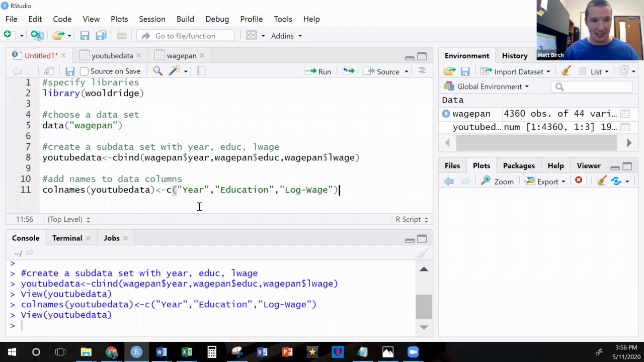Open Zoom app in taskbar
This screenshot has height=362, width=644.
(x=413, y=352)
